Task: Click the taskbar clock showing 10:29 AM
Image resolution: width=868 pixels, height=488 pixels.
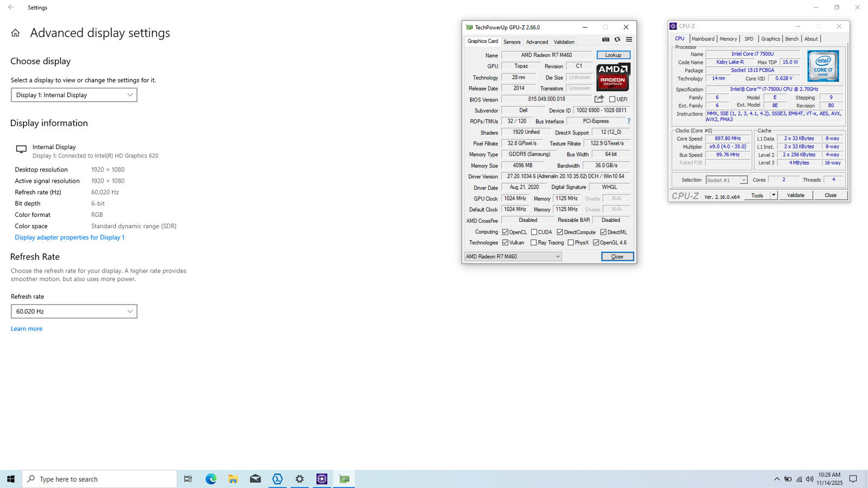Action: pyautogui.click(x=829, y=479)
